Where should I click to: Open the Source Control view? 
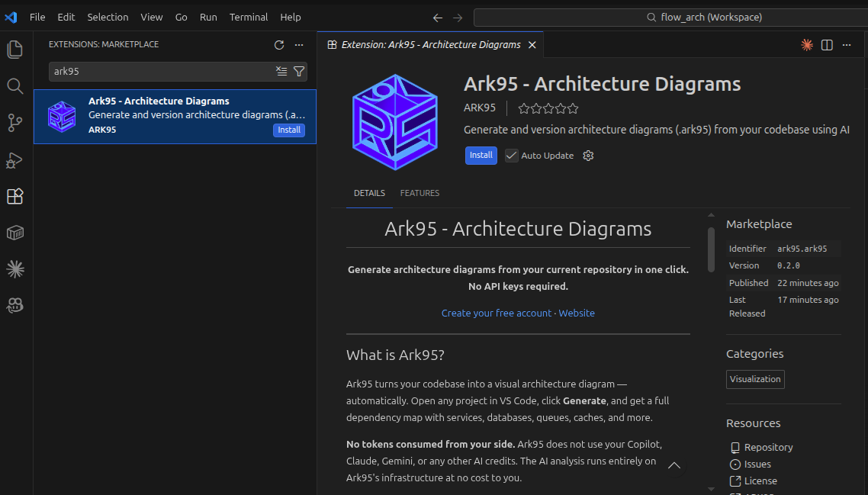tap(15, 122)
